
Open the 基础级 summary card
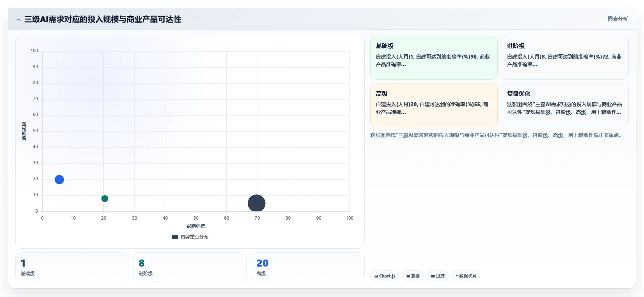434,58
